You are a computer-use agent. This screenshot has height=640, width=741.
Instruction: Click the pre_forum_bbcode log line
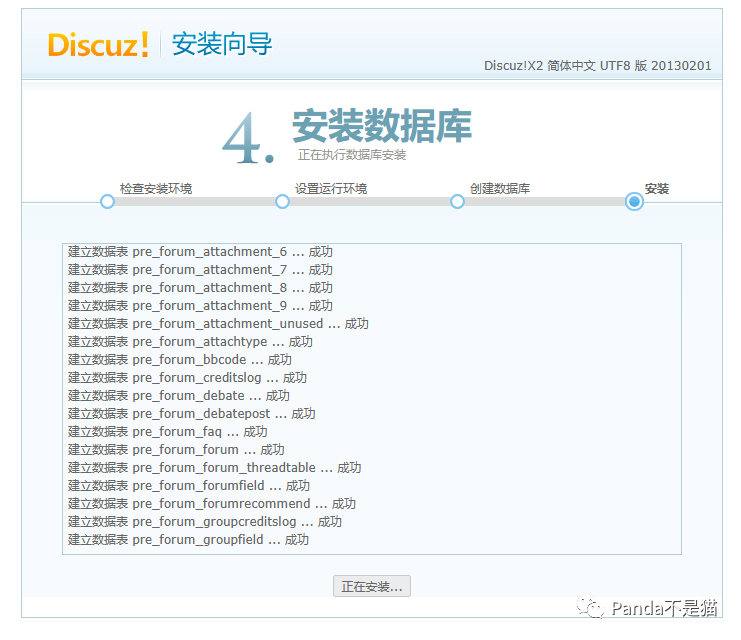pyautogui.click(x=180, y=359)
